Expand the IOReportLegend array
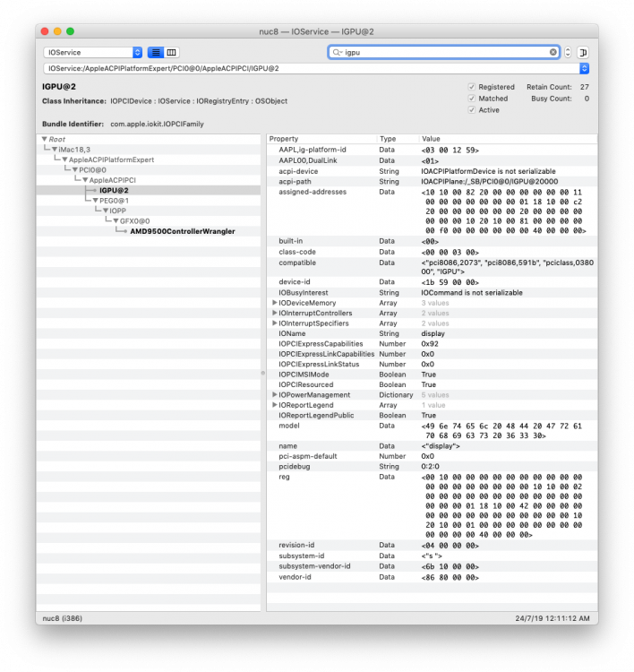Screen dimensions: 634x672 pyautogui.click(x=275, y=405)
